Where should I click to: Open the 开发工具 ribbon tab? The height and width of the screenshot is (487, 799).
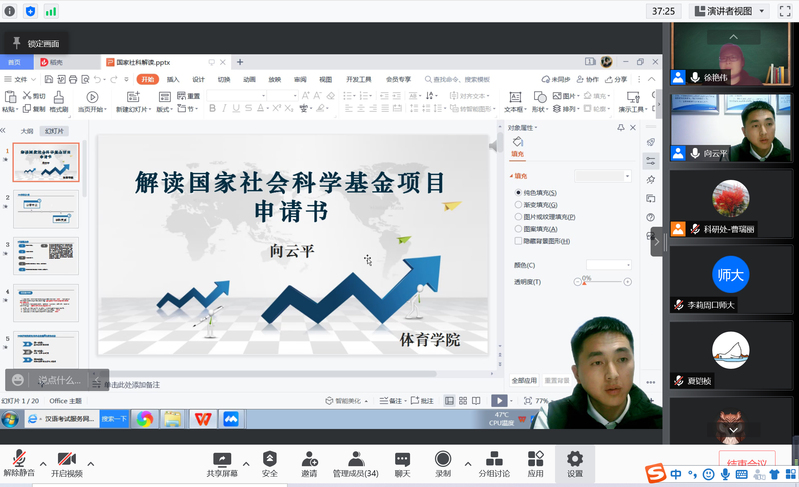coord(359,79)
